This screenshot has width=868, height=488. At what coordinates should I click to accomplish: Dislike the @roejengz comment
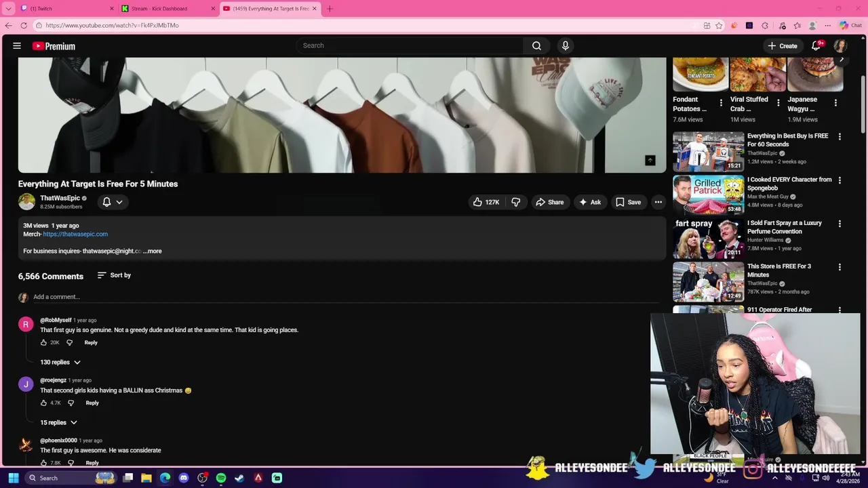(x=71, y=403)
